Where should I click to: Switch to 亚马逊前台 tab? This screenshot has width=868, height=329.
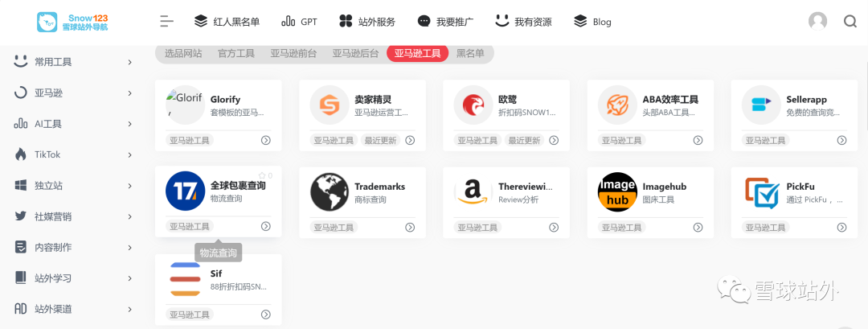point(294,54)
